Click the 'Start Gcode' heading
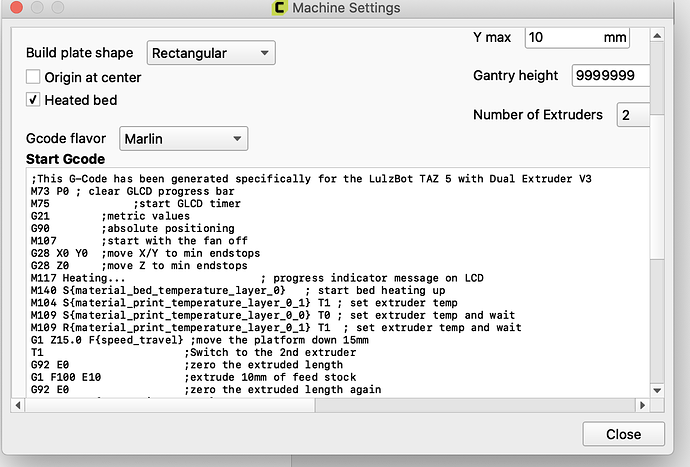The height and width of the screenshot is (467, 690). click(66, 159)
